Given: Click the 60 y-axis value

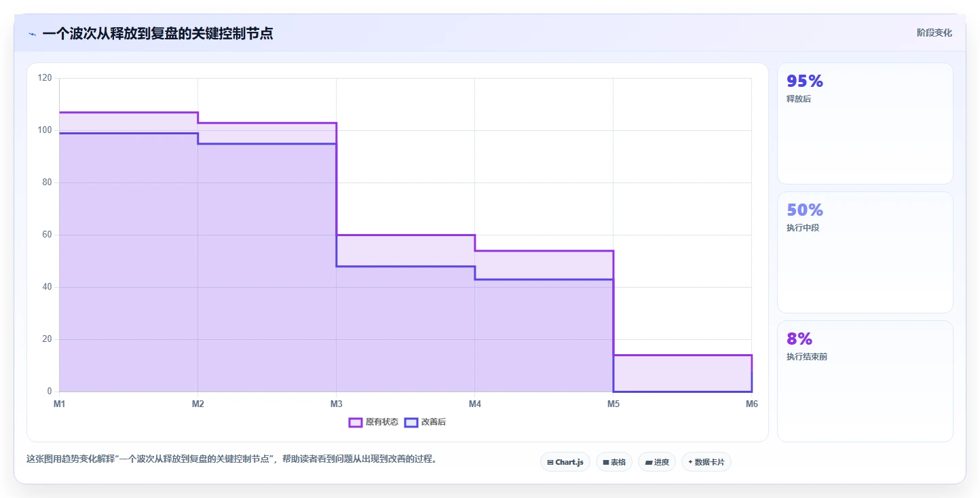Looking at the screenshot, I should [x=47, y=235].
